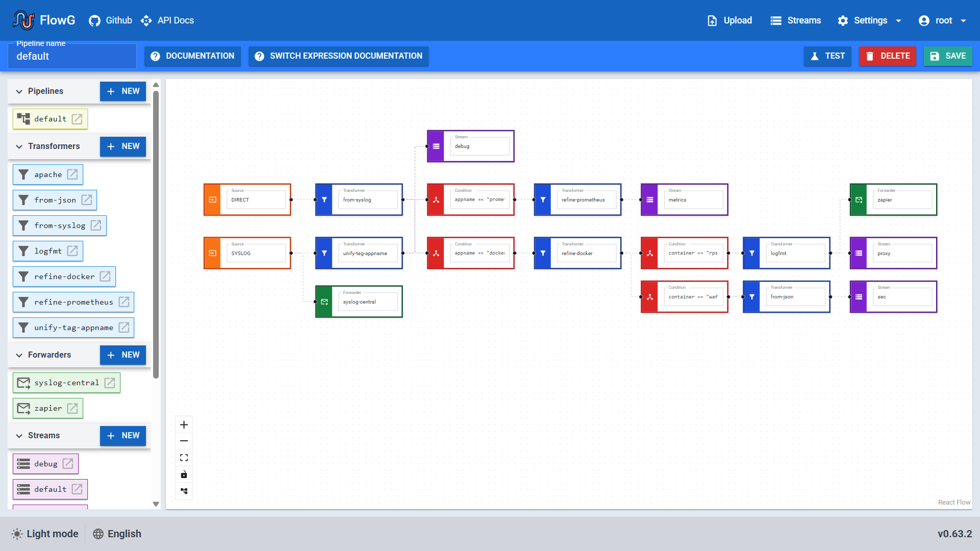Select the zapier forwarder node icon
The width and height of the screenshot is (980, 551).
pos(859,200)
